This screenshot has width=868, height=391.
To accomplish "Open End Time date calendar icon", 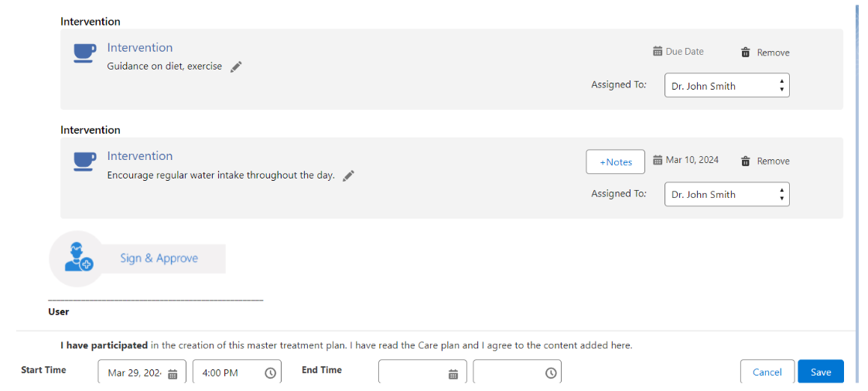I will coord(453,374).
